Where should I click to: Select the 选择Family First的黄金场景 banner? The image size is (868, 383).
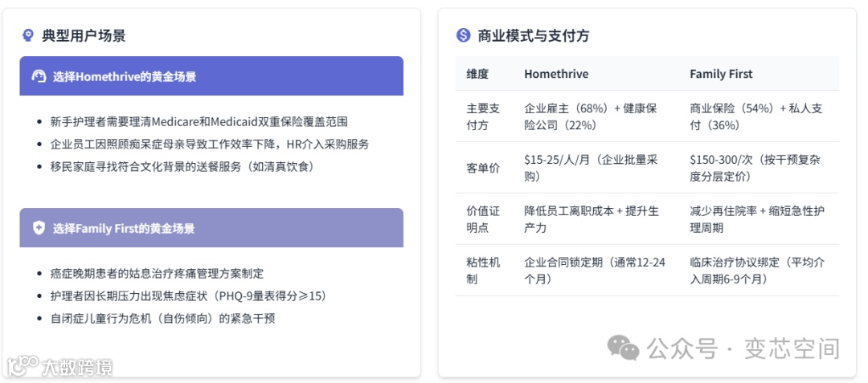211,228
